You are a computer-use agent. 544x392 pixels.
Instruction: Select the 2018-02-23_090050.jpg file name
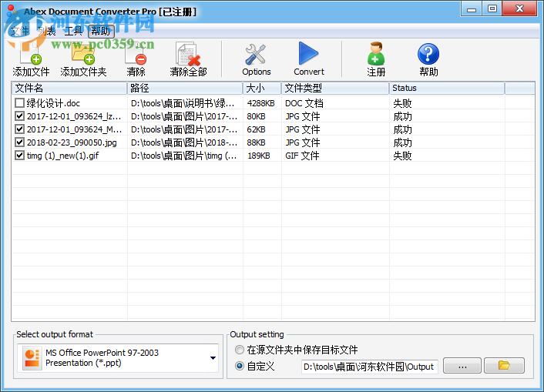[x=72, y=142]
